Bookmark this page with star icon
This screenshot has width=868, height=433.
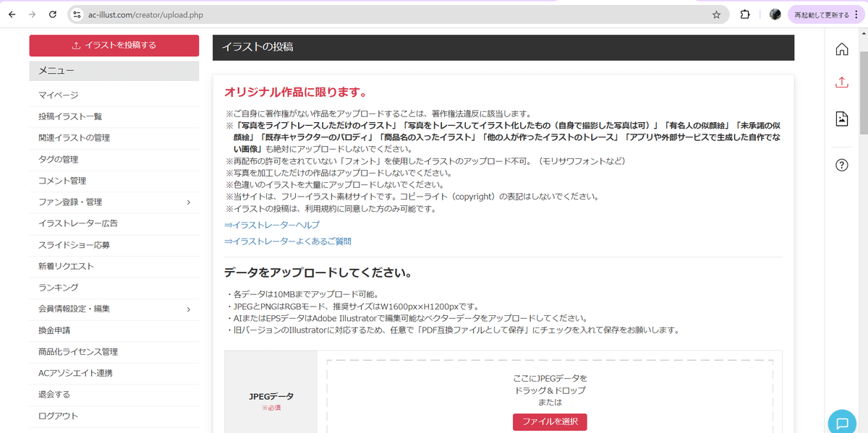click(x=716, y=14)
